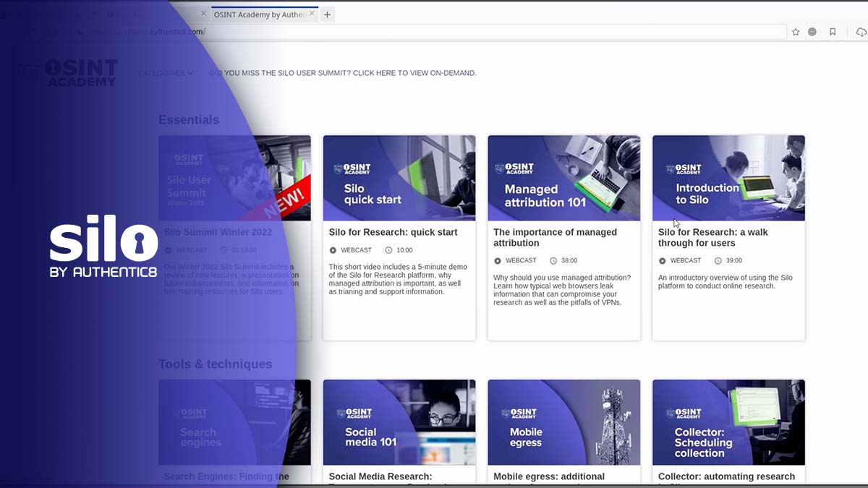868x488 pixels.
Task: Click the Tools & techniques section heading
Action: click(216, 364)
